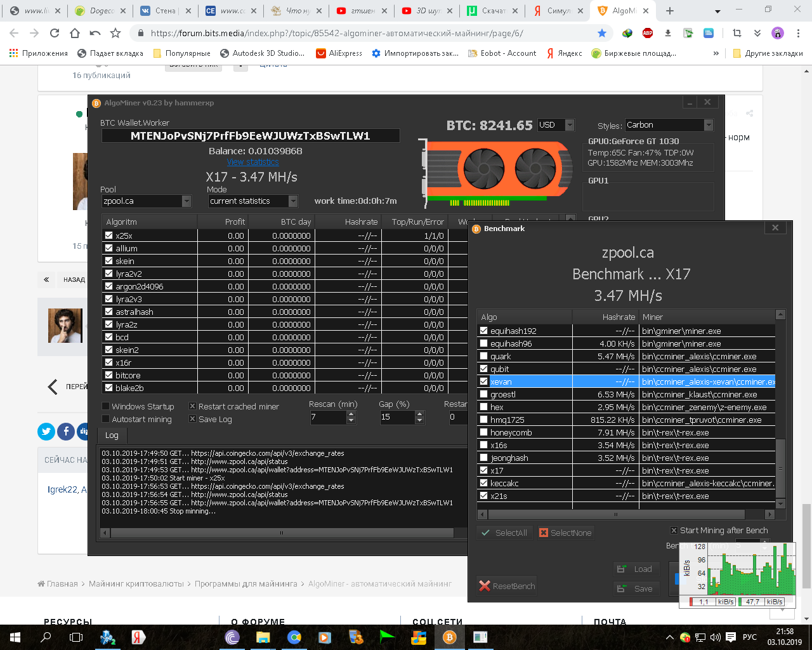Screen dimensions: 812x650
Task: Open the Chrome profile avatar
Action: coord(778,33)
